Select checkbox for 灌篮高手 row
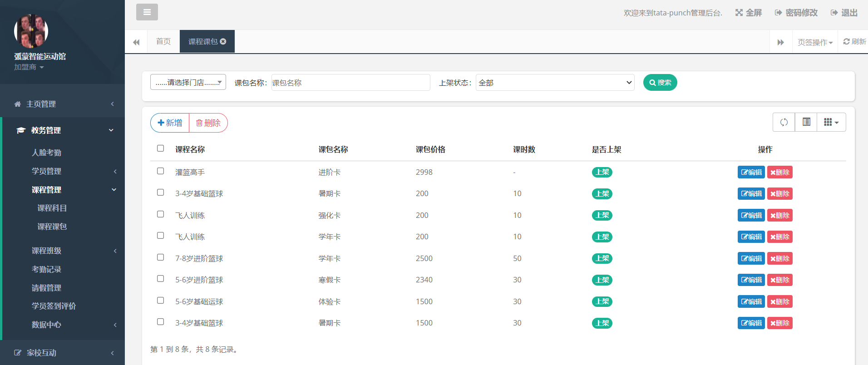 pos(160,171)
